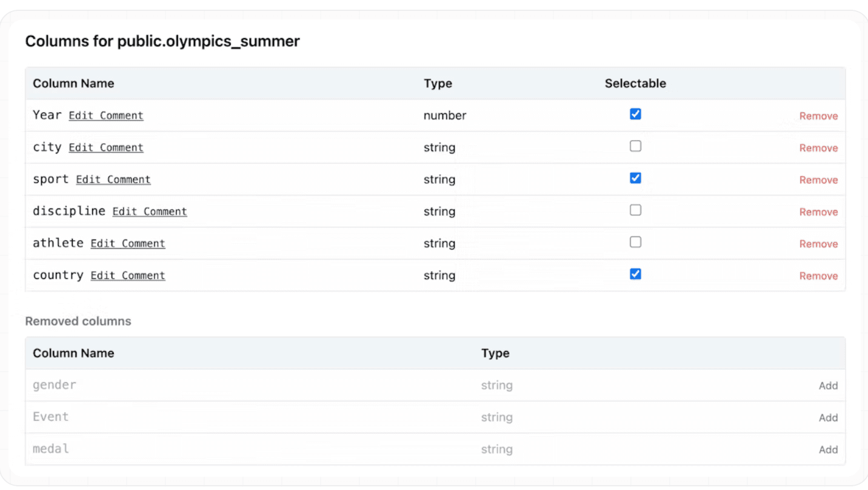This screenshot has height=490, width=868.
Task: Open Edit Comment beside discipline
Action: [x=150, y=211]
